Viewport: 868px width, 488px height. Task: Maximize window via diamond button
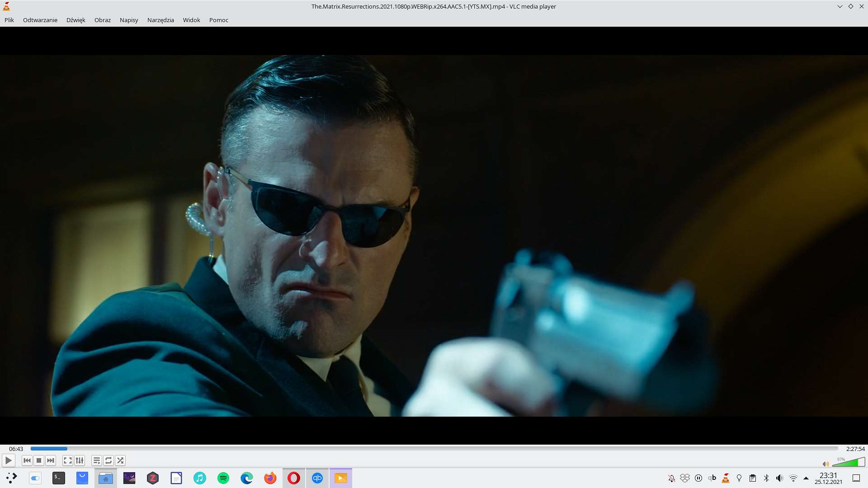click(x=851, y=6)
